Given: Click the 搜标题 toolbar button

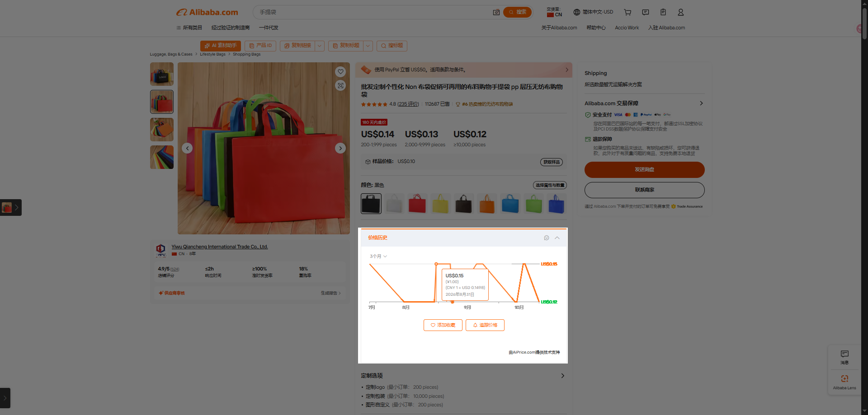Looking at the screenshot, I should coord(392,46).
